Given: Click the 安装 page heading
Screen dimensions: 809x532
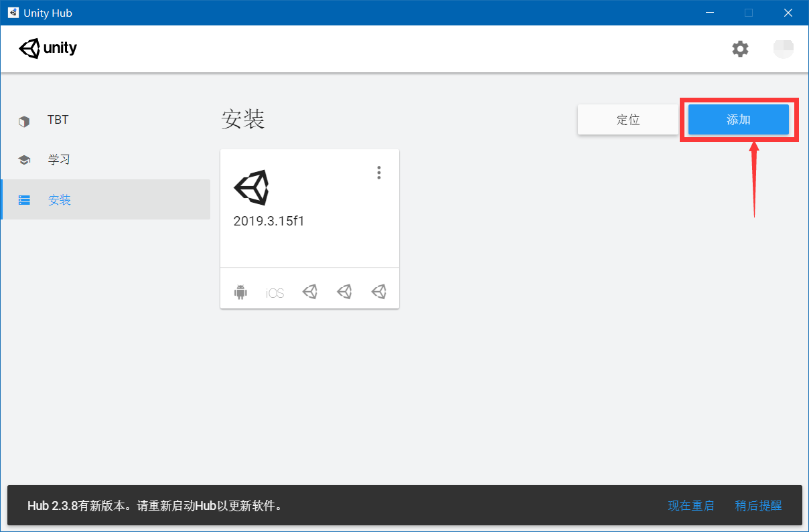Looking at the screenshot, I should coord(243,120).
